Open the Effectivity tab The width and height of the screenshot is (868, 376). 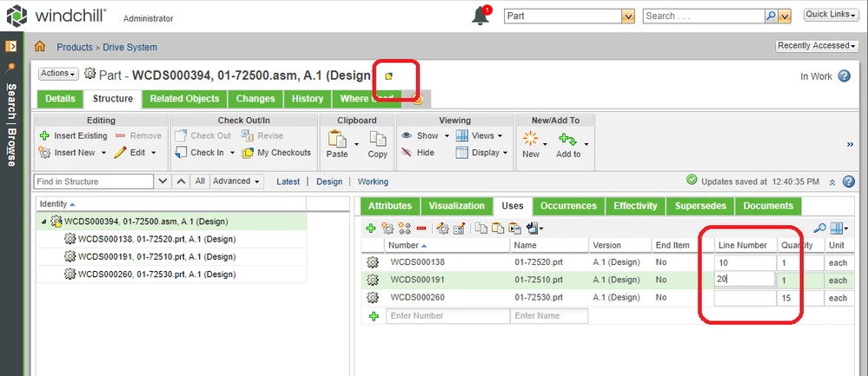635,206
